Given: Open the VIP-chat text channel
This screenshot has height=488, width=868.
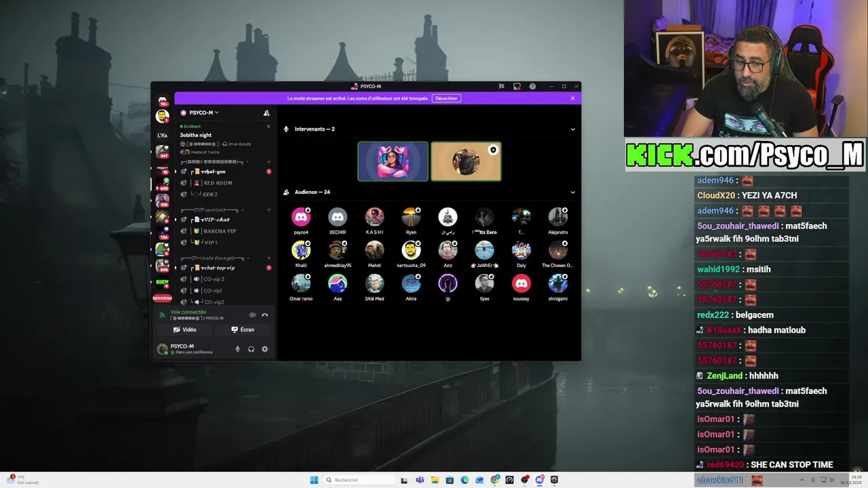Looking at the screenshot, I should click(x=226, y=220).
